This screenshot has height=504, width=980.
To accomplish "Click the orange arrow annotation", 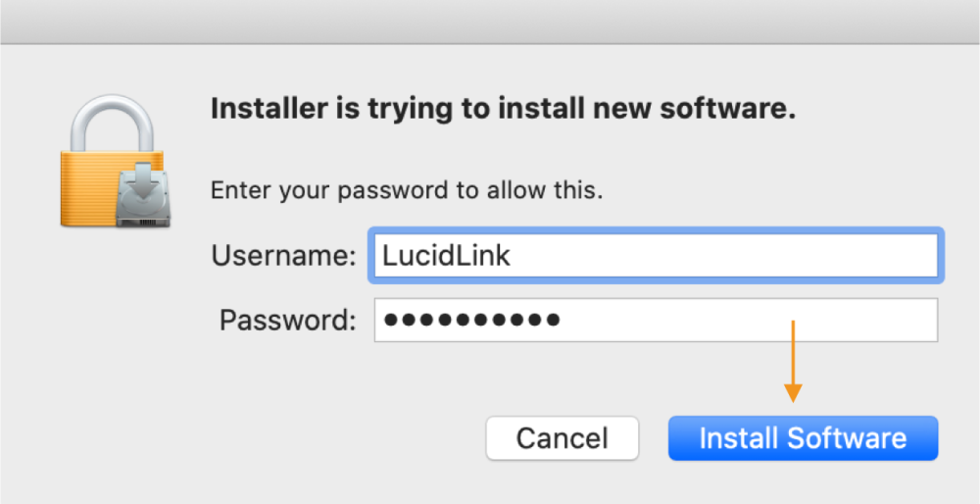I will [x=793, y=353].
